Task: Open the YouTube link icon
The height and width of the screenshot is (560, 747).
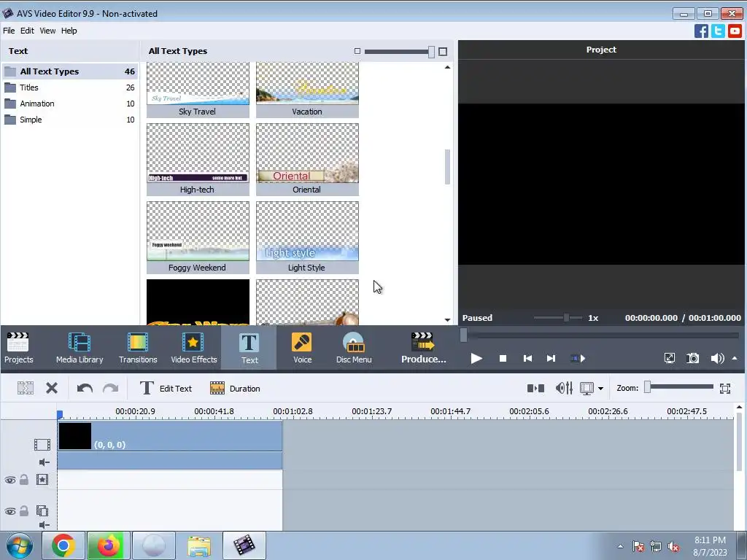Action: [735, 31]
